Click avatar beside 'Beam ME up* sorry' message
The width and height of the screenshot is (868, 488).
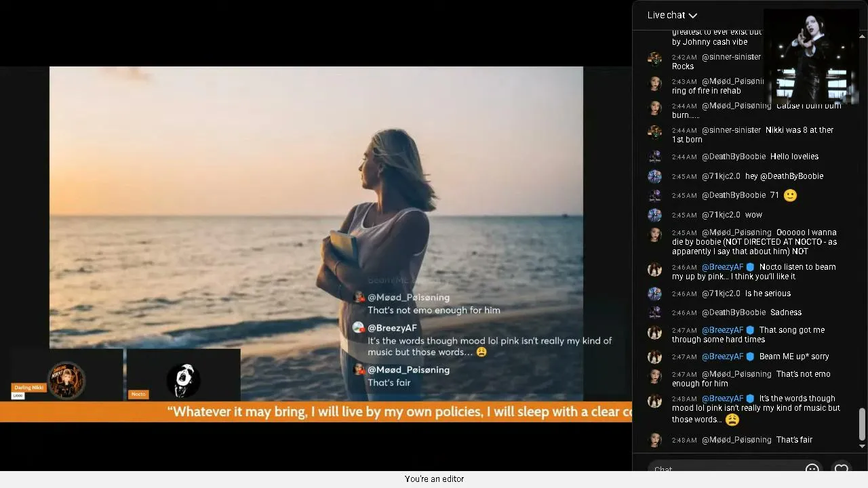(x=654, y=357)
